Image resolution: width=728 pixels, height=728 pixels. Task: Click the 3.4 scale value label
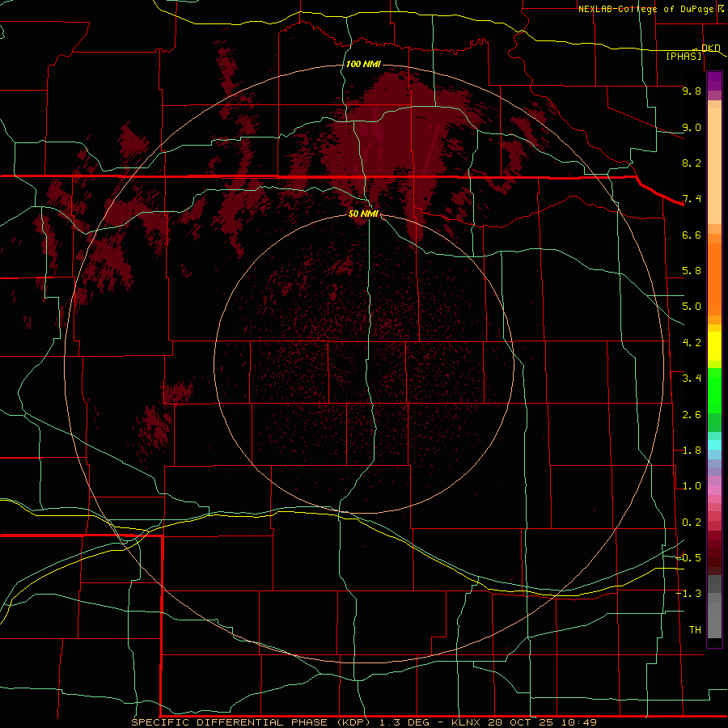pos(692,379)
